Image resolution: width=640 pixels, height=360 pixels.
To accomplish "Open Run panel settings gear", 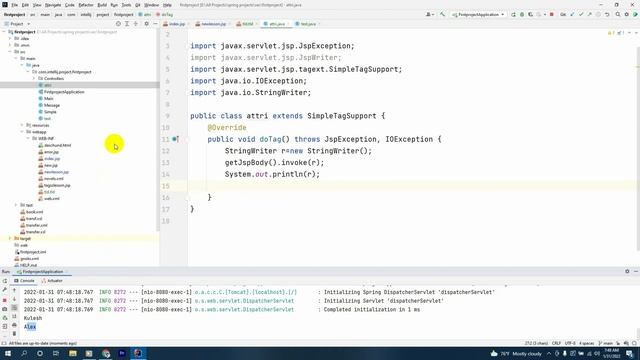I will 627,271.
